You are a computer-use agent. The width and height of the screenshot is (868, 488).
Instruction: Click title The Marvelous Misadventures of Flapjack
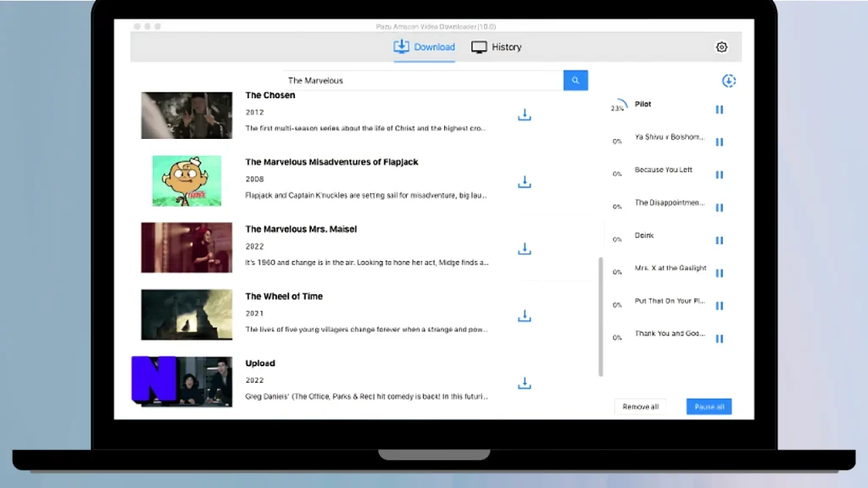(331, 162)
